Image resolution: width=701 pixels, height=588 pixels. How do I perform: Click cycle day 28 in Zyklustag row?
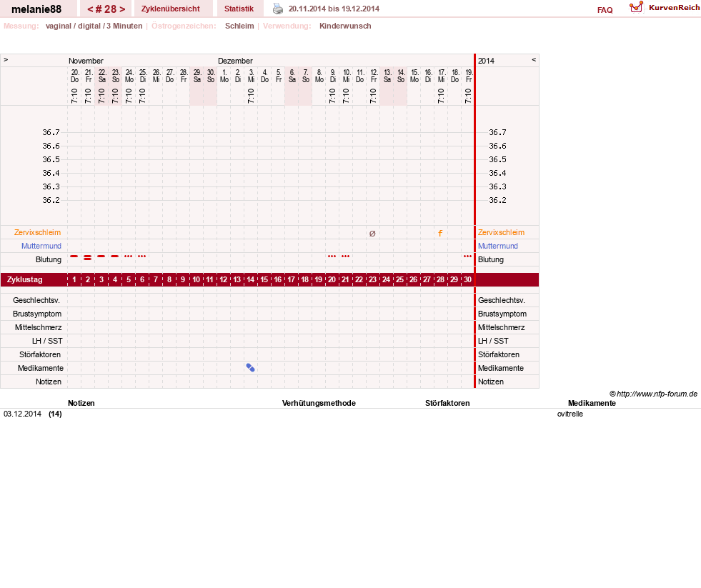point(440,279)
